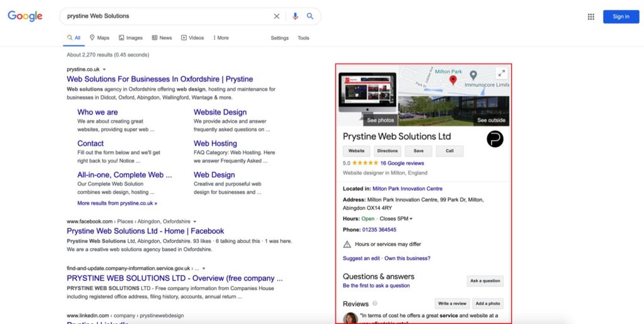Click the Ask a question button
Viewport: 644px width, 324px height.
(x=485, y=281)
